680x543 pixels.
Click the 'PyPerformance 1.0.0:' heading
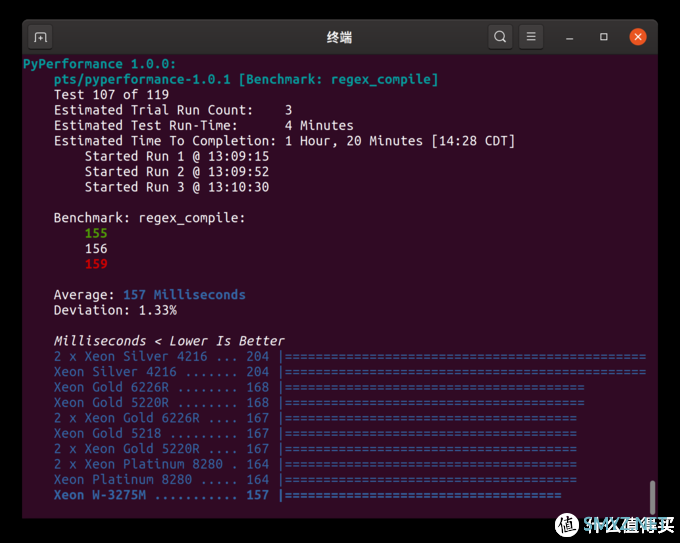99,64
